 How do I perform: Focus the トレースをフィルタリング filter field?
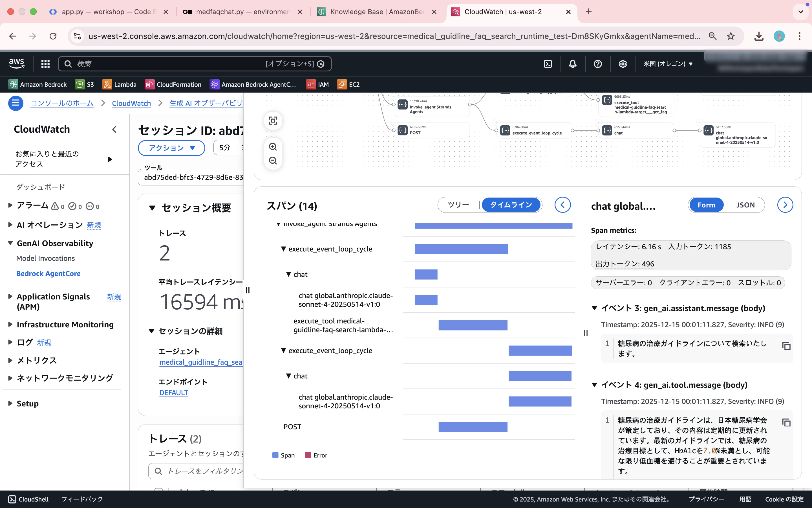click(x=196, y=471)
